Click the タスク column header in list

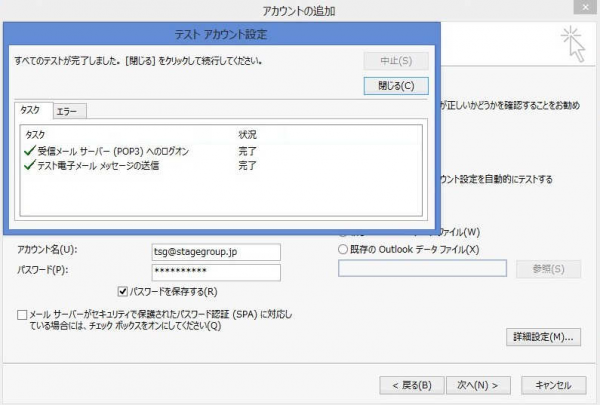tap(36, 135)
